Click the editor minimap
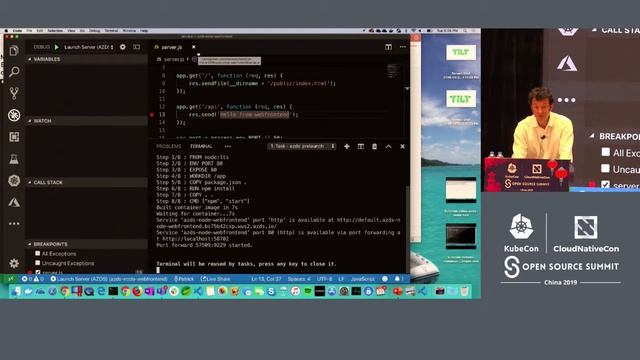 tap(393, 71)
